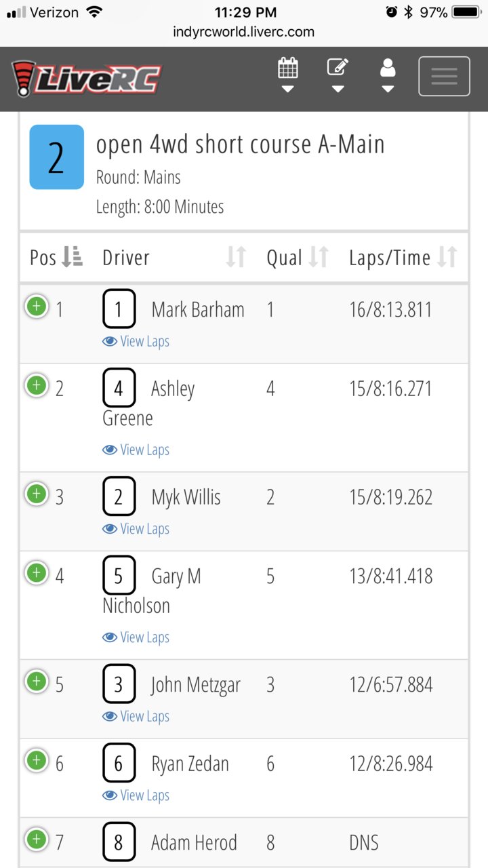Open the user profile icon dropdown
Viewport: 488px width, 868px height.
(388, 76)
